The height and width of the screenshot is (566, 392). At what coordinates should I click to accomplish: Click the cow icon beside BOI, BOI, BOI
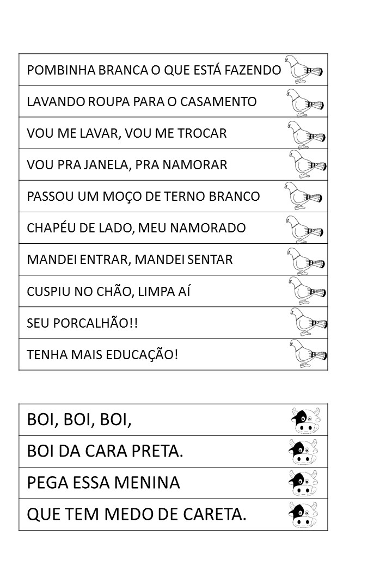click(x=305, y=420)
